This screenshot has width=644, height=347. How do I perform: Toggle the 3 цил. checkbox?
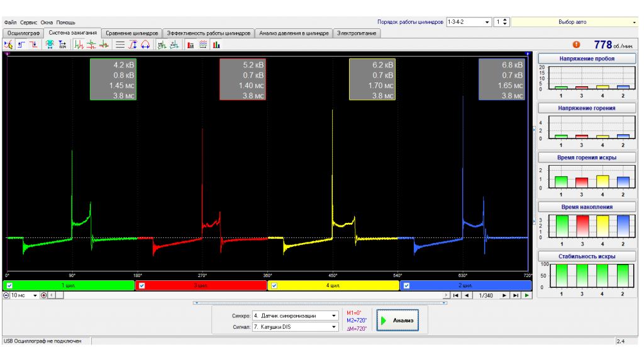(142, 285)
